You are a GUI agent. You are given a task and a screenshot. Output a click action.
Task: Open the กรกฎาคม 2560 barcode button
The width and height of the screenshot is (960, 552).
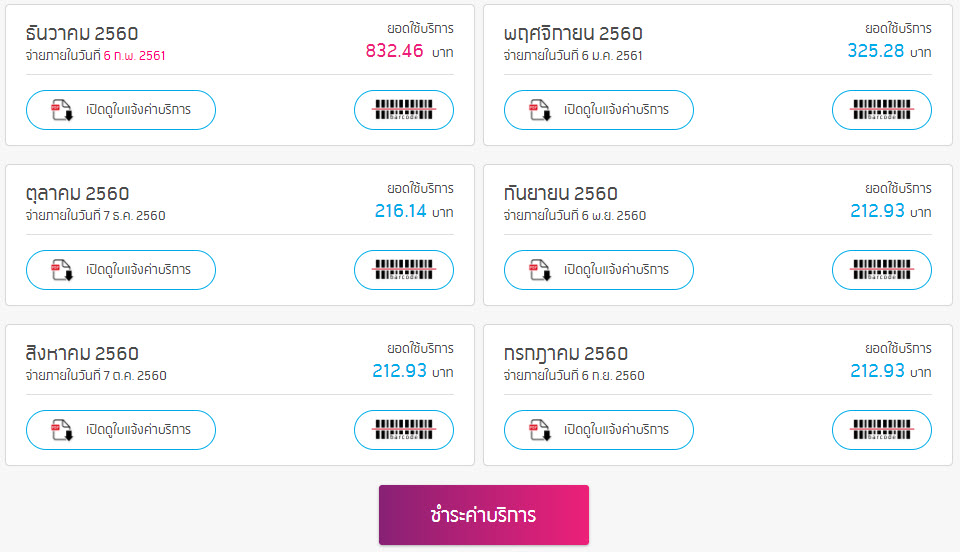[x=881, y=430]
